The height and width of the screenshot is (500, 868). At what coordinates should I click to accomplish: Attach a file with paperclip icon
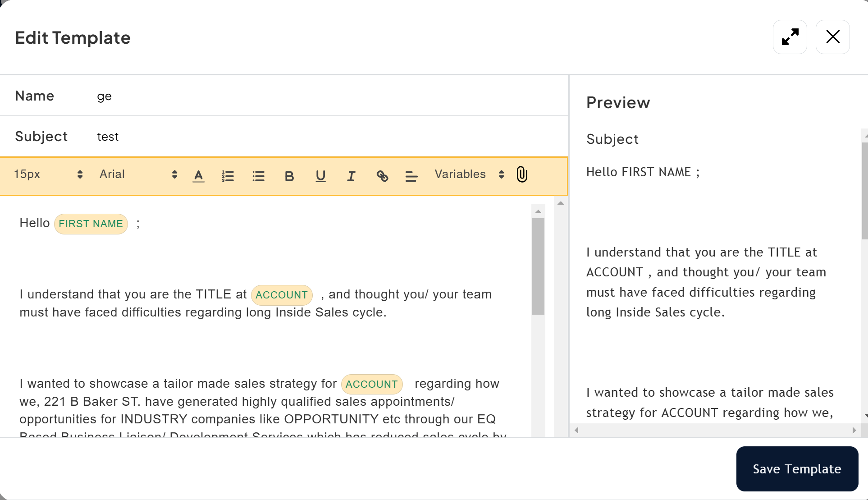click(x=522, y=174)
